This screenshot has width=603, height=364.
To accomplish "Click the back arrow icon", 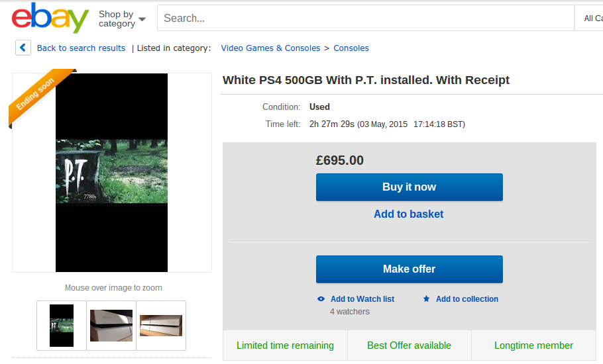I will click(23, 48).
